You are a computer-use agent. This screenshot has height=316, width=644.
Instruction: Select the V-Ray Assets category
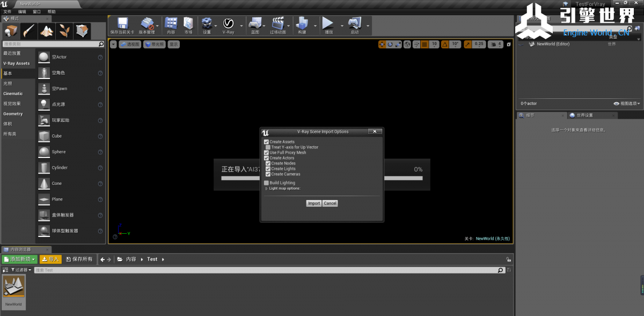[17, 63]
